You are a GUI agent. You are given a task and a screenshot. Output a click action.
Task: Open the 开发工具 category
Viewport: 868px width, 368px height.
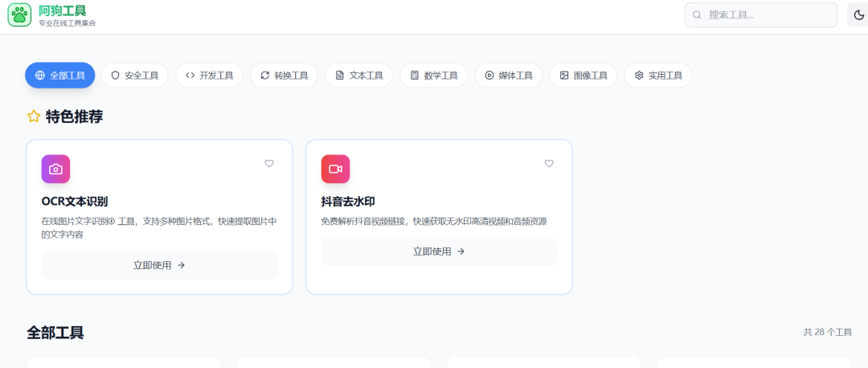[209, 76]
